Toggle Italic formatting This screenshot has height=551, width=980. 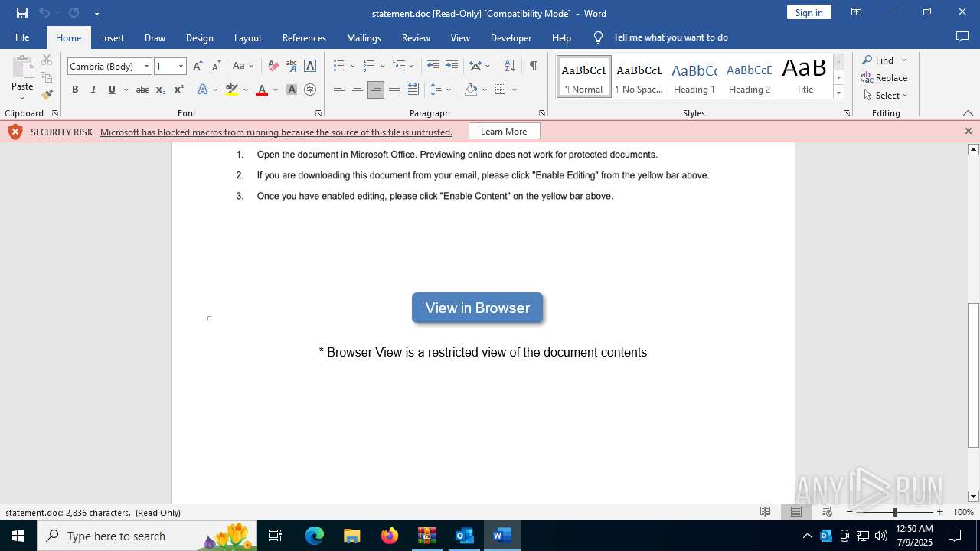(93, 90)
